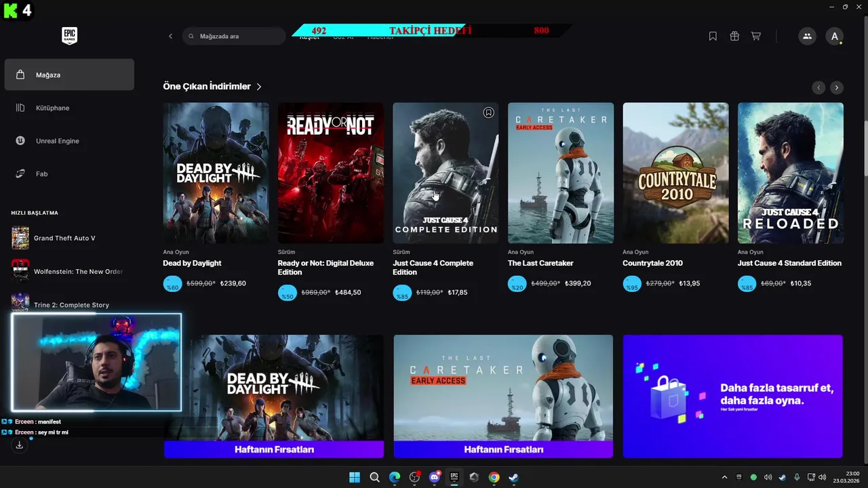This screenshot has width=868, height=488.
Task: Open Countrytale 2010 game cover
Action: pyautogui.click(x=675, y=173)
